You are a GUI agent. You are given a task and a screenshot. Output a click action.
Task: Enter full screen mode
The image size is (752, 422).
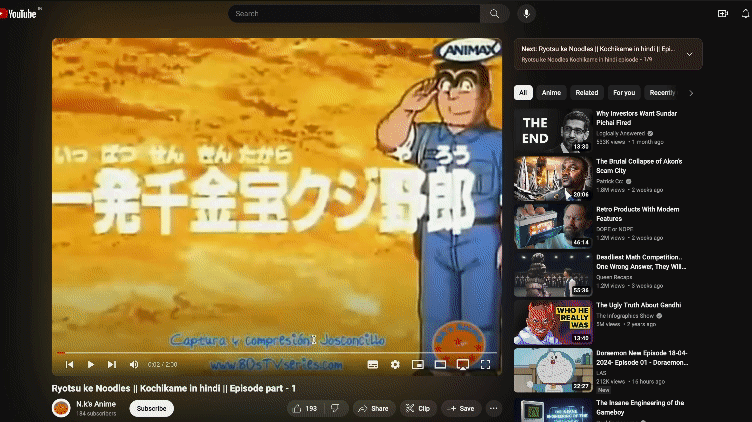click(x=485, y=364)
